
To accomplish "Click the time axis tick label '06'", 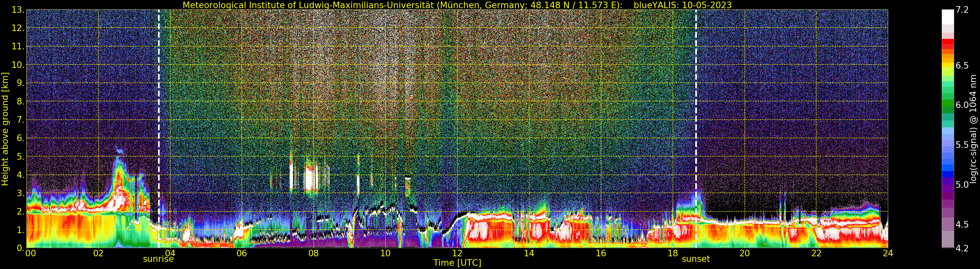I will [242, 253].
